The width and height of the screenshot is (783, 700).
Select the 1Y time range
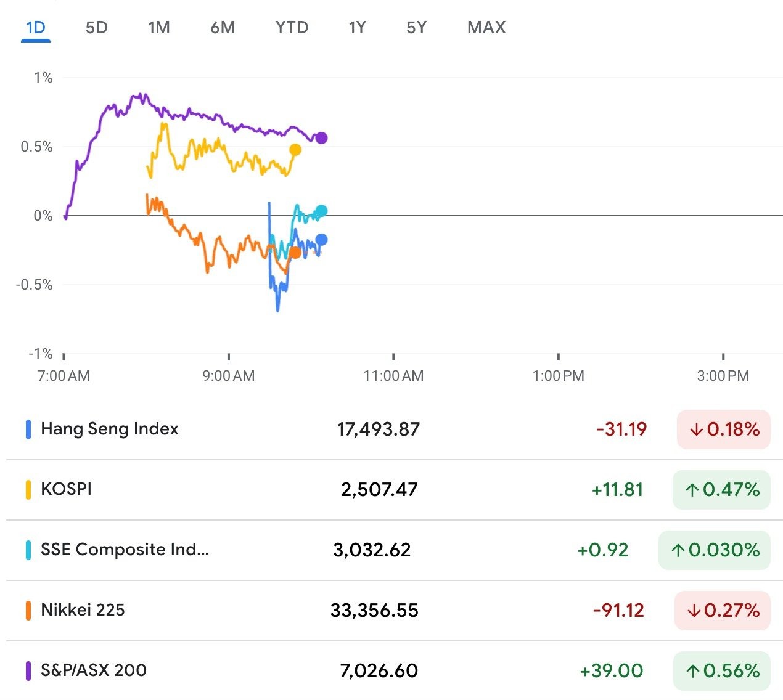(x=357, y=28)
